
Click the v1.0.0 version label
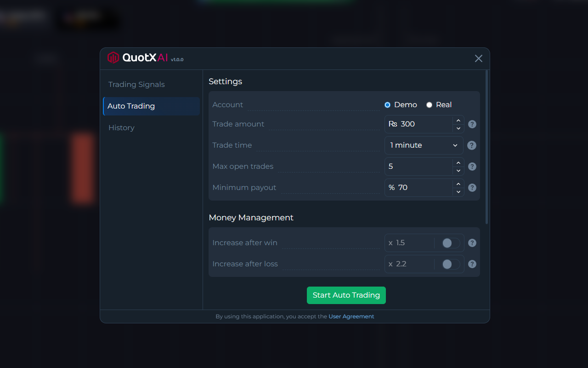pos(177,60)
